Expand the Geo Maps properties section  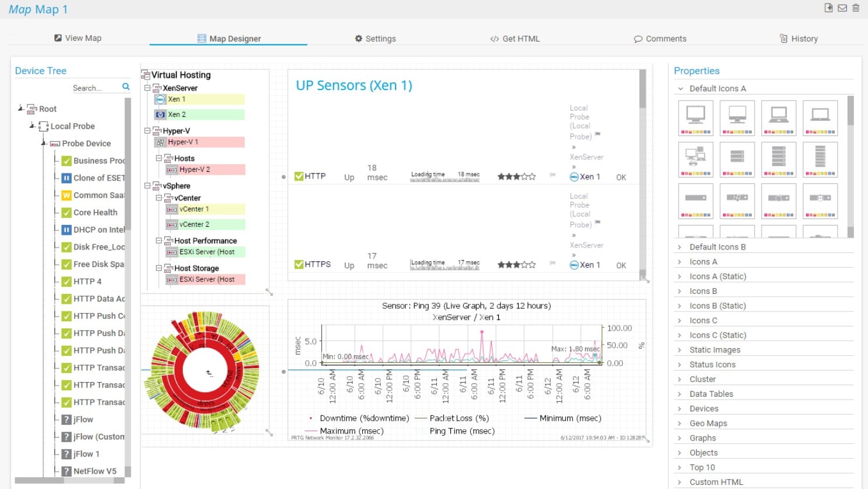pyautogui.click(x=680, y=424)
